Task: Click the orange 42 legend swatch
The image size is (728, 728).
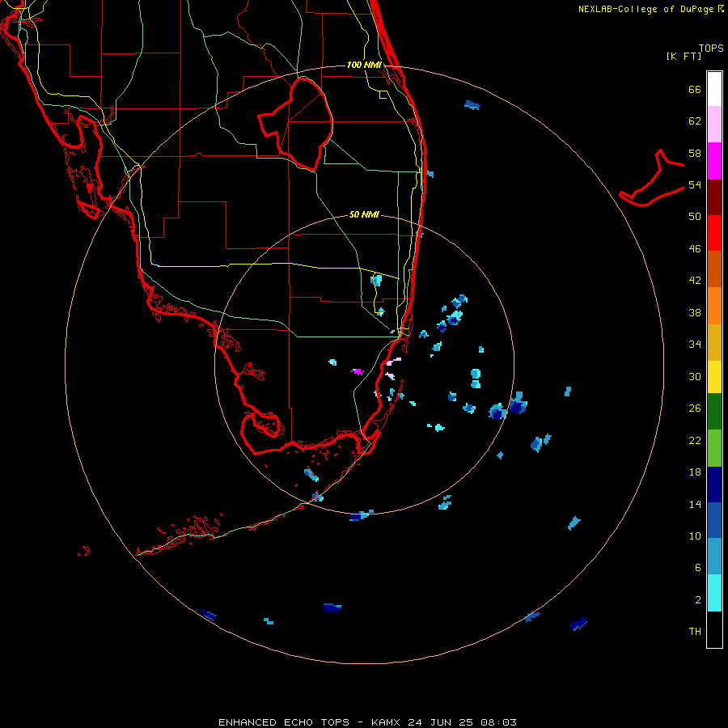Action: [714, 306]
